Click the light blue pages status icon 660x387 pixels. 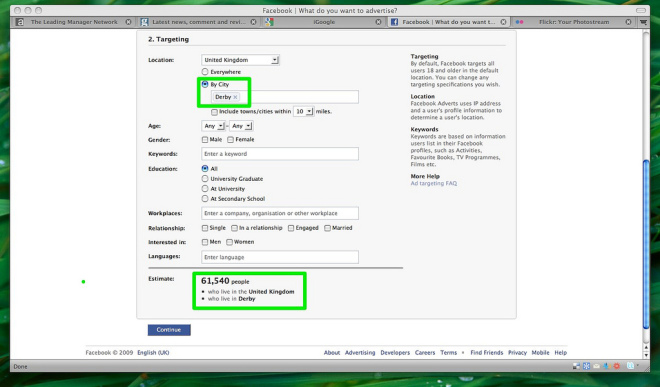(630, 366)
